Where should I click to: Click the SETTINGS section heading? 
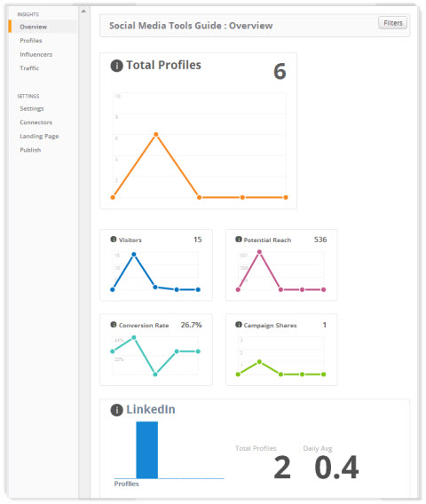tap(28, 96)
